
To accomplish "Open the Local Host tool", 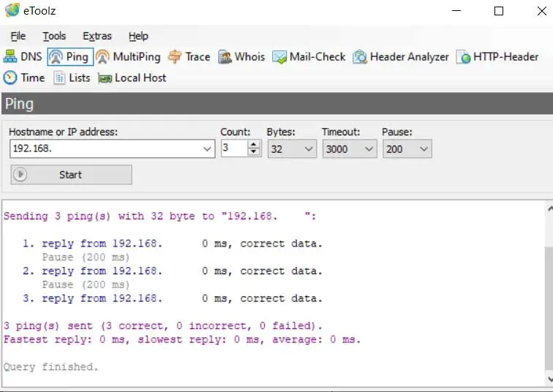I will coord(132,78).
